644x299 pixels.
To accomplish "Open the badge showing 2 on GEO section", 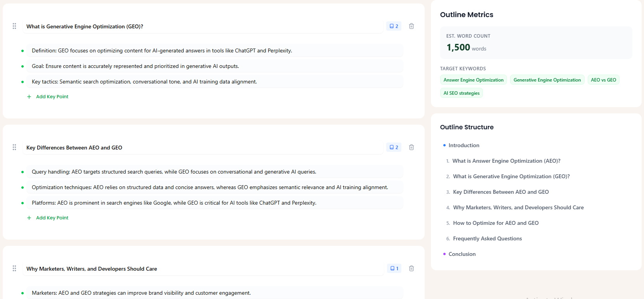I will (394, 26).
